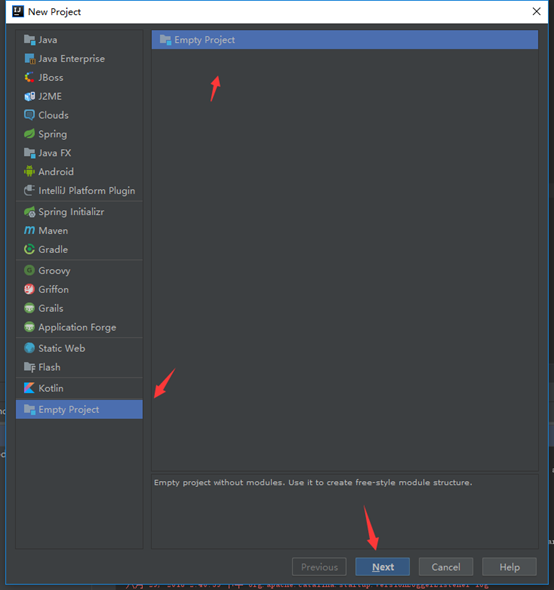Click the Empty project description text

(x=313, y=482)
